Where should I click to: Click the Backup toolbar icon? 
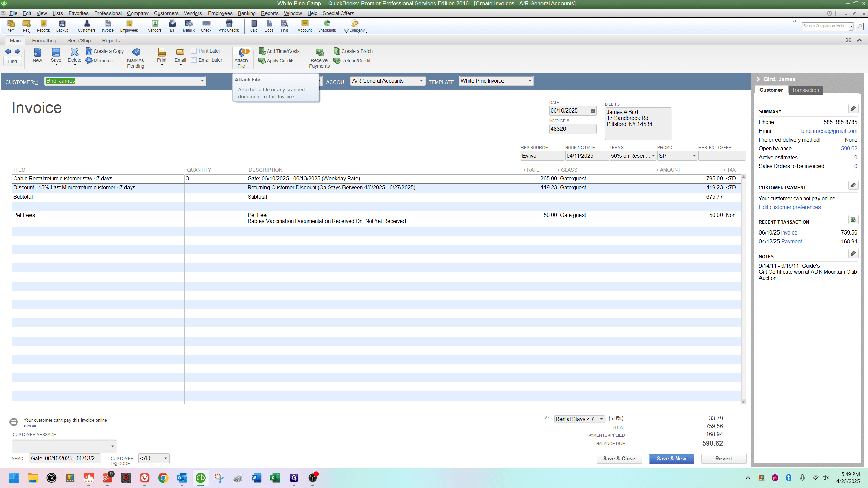pyautogui.click(x=62, y=26)
